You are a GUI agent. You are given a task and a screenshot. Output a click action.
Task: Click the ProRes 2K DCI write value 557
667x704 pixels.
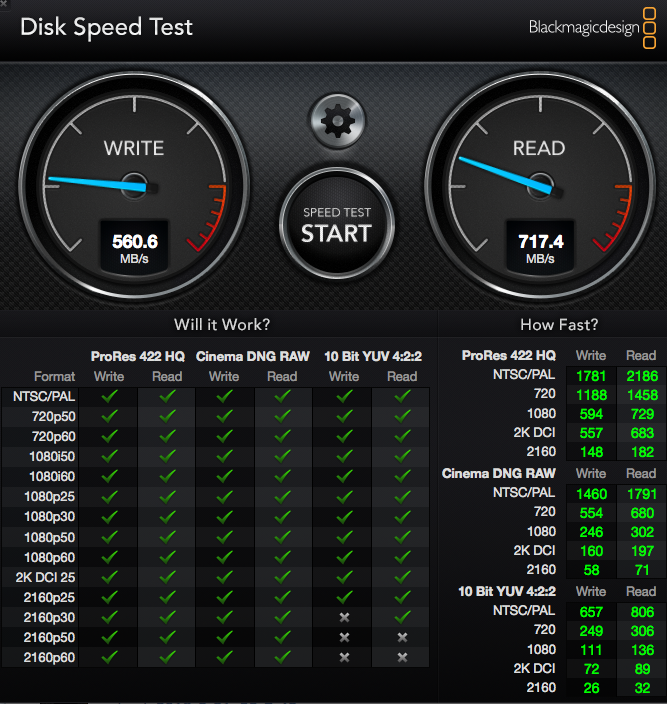(591, 433)
